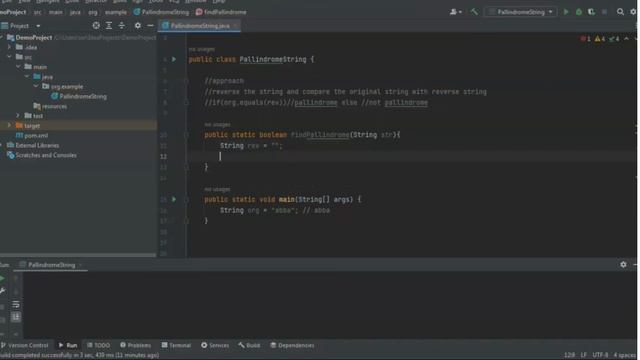
Task: Click the run gutter arrow beside main method
Action: click(x=174, y=199)
